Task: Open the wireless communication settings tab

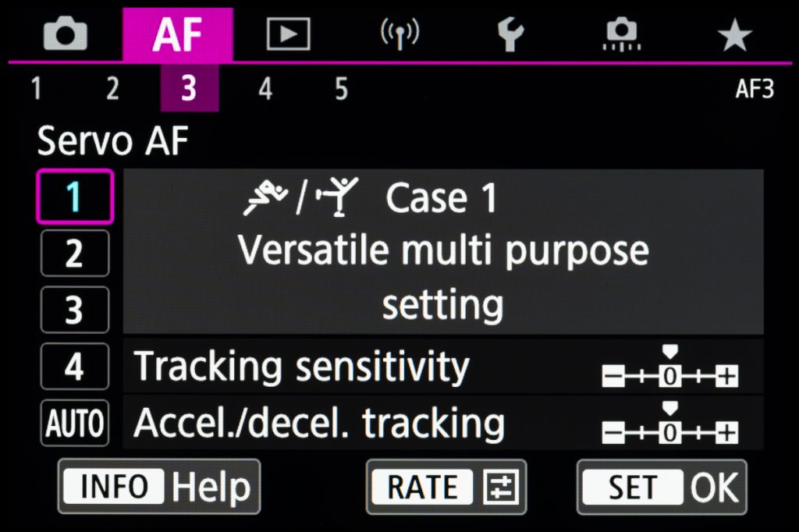Action: click(x=400, y=34)
